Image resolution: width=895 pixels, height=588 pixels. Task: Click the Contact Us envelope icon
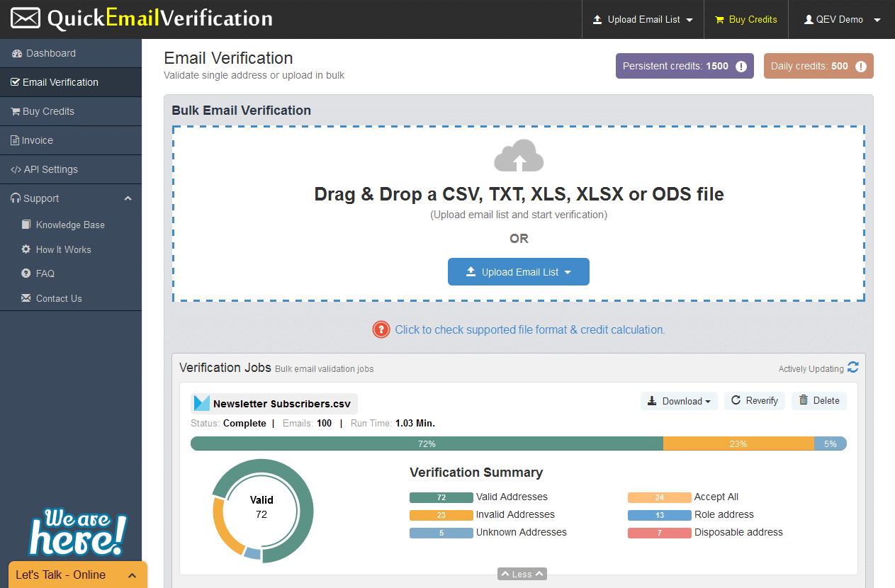pos(26,298)
